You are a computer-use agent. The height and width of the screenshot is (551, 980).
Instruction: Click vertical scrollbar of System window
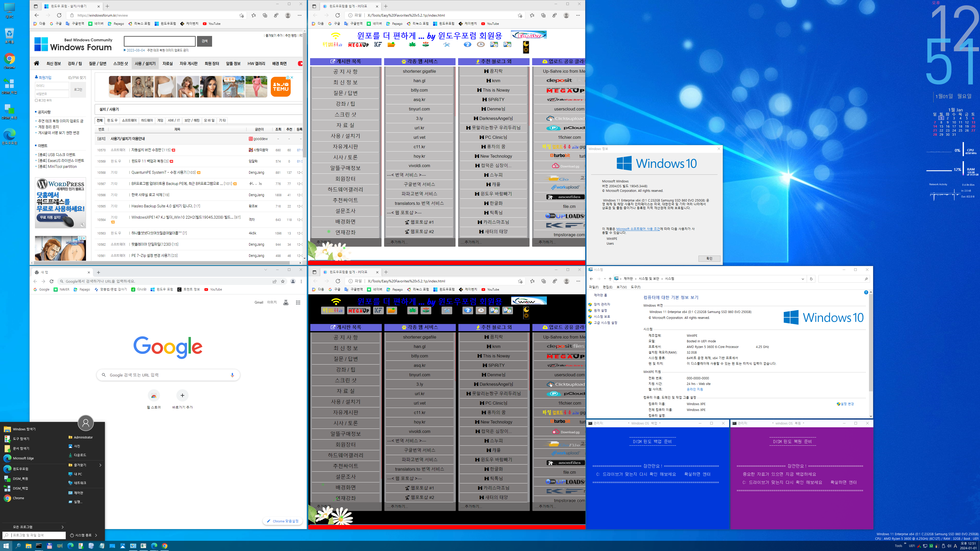point(871,342)
